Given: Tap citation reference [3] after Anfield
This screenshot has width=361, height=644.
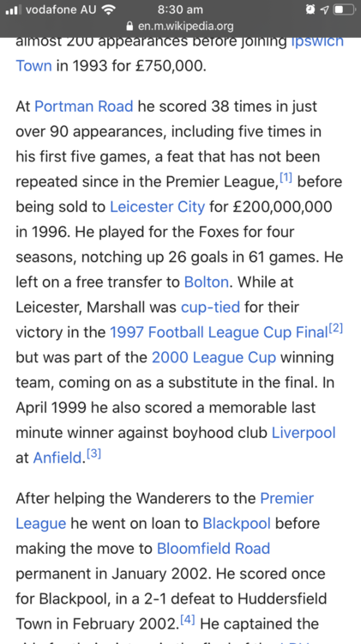Looking at the screenshot, I should 94,454.
